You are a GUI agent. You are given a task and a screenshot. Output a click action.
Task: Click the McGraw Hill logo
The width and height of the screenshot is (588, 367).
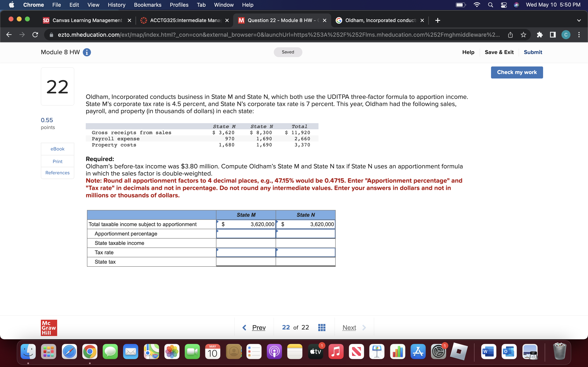[x=49, y=327]
